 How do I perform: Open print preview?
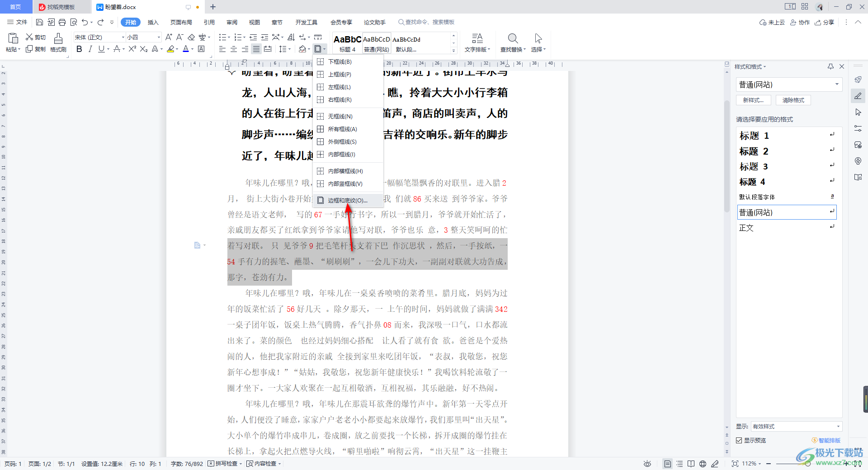pos(74,22)
